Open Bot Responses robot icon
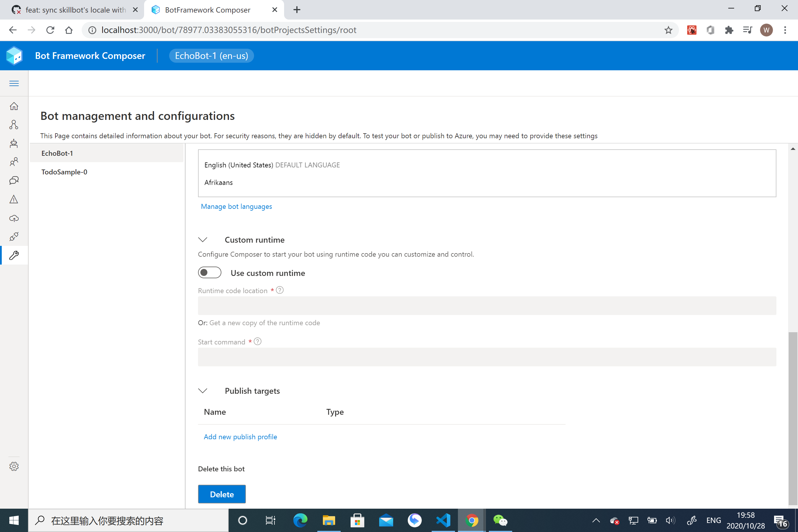This screenshot has width=798, height=532. [14, 143]
